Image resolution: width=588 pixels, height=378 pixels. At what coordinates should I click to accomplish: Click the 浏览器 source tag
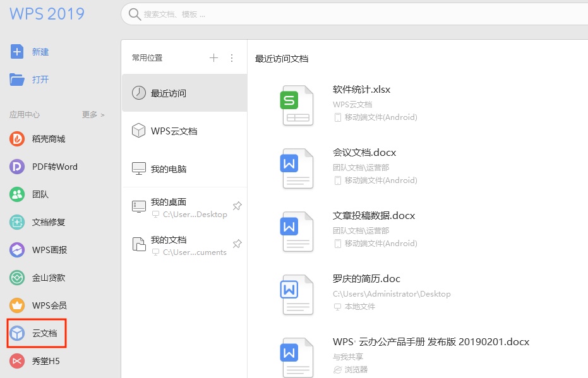pos(351,369)
